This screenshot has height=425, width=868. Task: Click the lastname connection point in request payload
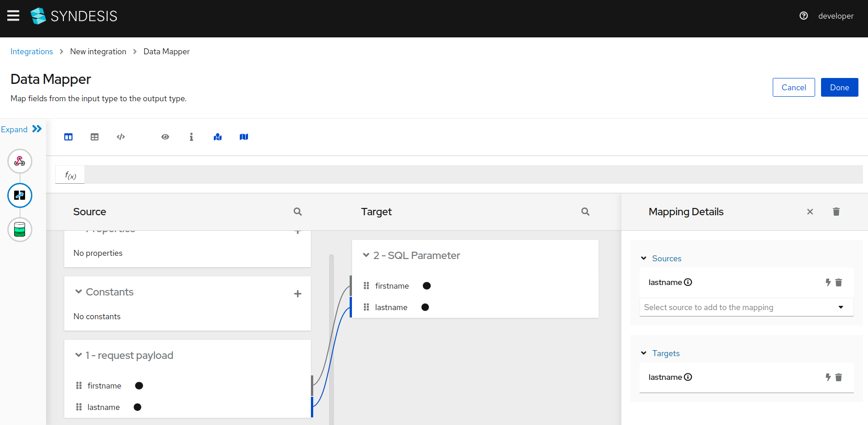tap(138, 407)
